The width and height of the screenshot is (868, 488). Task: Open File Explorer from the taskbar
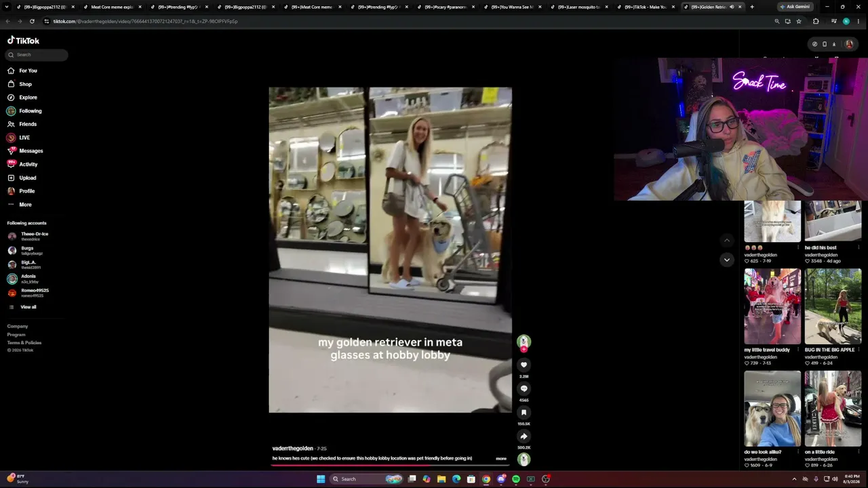coord(441,479)
